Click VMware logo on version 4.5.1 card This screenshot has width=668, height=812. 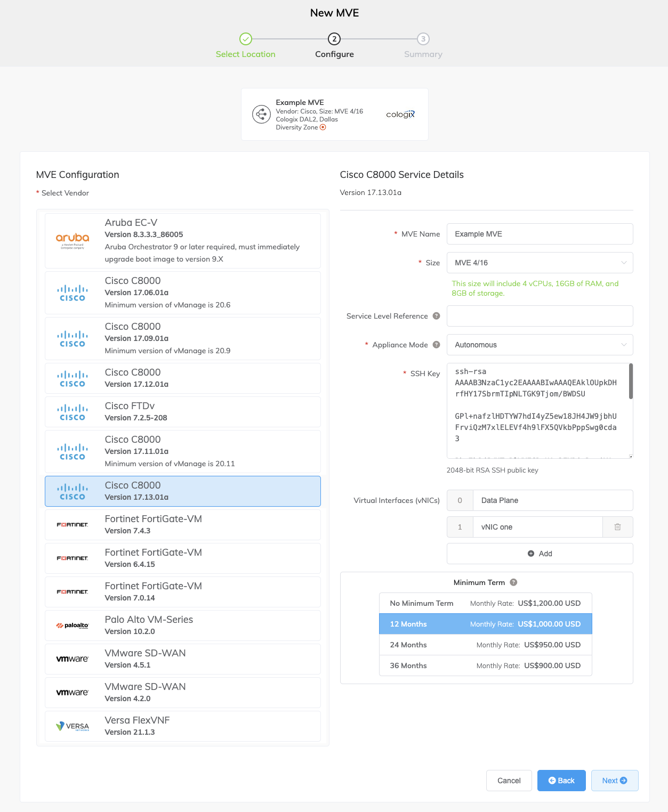tap(73, 659)
